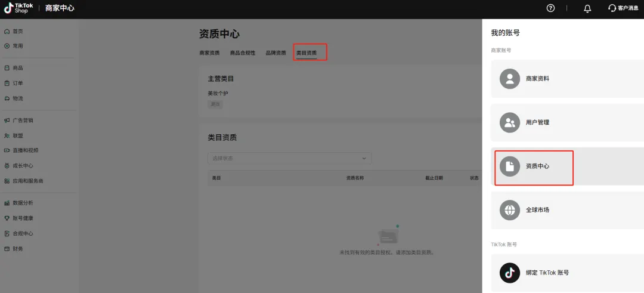Open the help question mark icon
Viewport: 644px width, 293px height.
tap(550, 8)
